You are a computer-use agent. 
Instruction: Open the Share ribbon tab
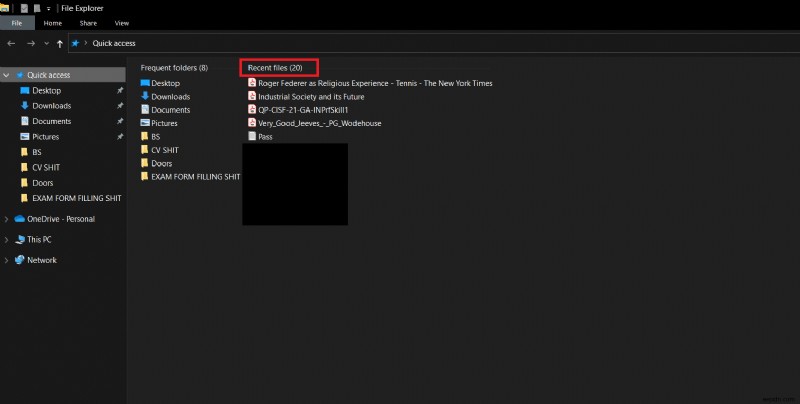pos(88,23)
